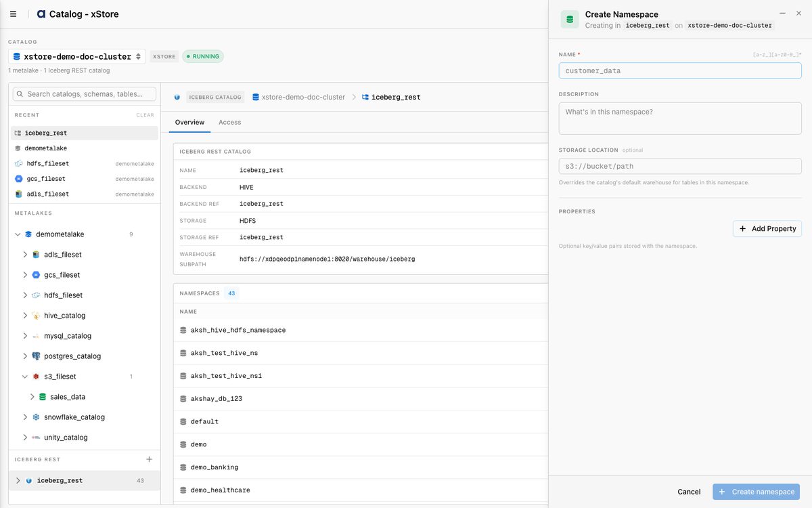Click the plus icon beside Iceberg REST

pos(150,459)
